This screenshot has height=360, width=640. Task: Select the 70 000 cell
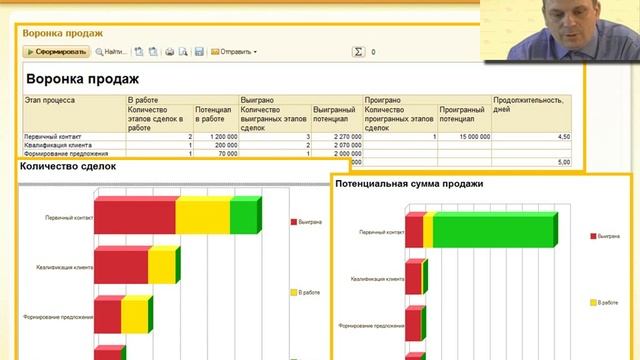click(x=216, y=154)
